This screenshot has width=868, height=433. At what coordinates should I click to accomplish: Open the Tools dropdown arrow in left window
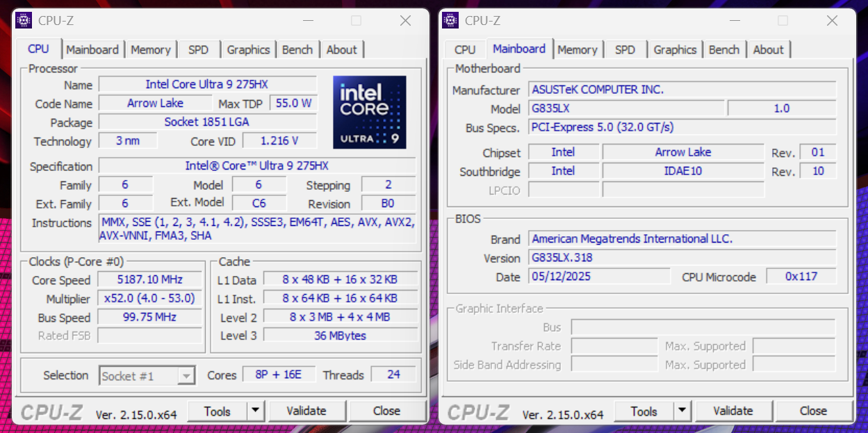pos(256,411)
